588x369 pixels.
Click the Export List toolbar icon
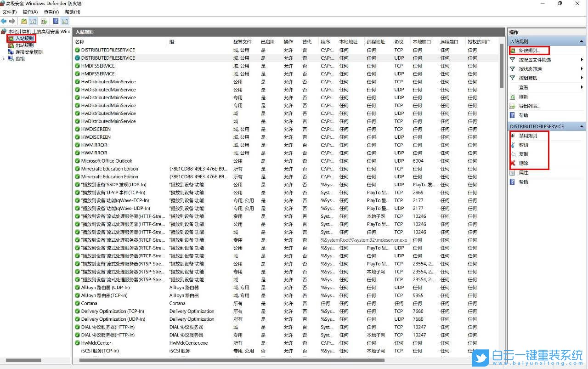click(x=44, y=21)
